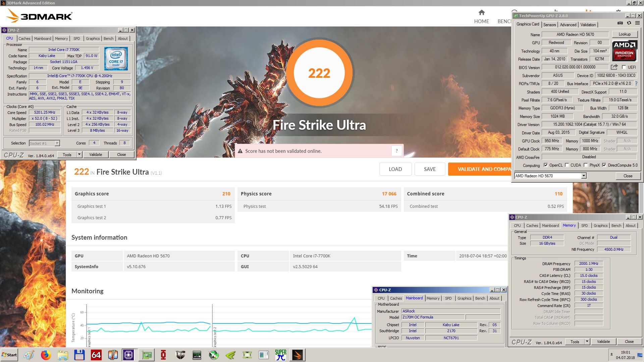Viewport: 644px width, 362px height.
Task: Toggle the CUDA checkbox
Action: pos(567,165)
